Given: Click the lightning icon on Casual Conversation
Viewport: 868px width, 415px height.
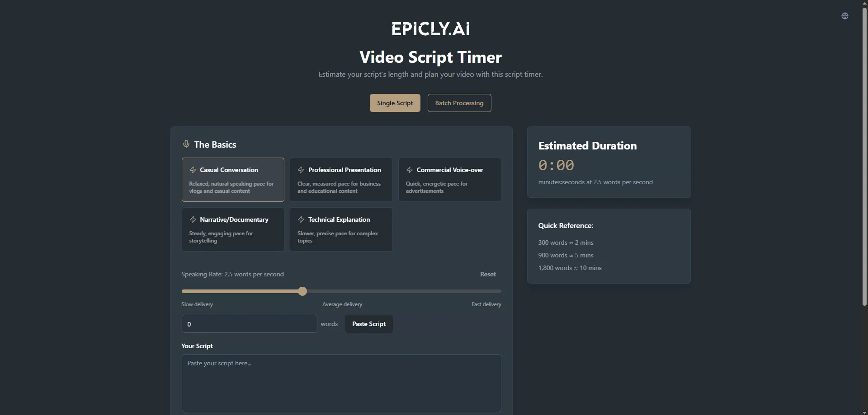Looking at the screenshot, I should point(193,170).
